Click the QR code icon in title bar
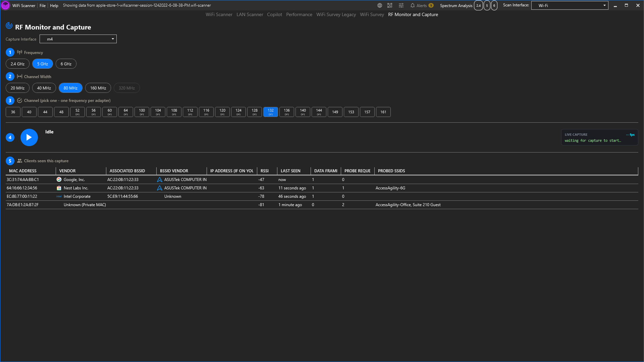The image size is (644, 362). 390,5
